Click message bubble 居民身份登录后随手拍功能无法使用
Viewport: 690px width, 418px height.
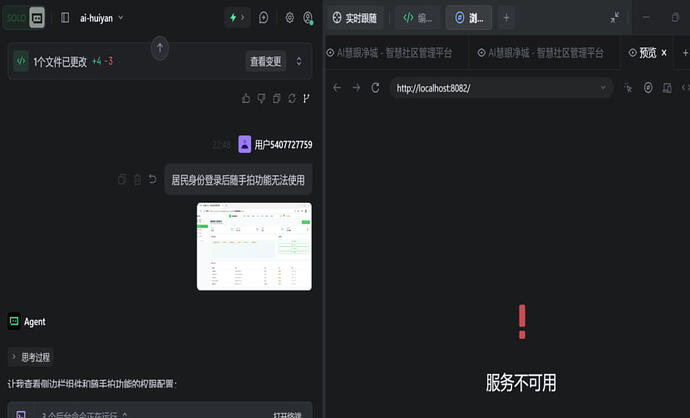click(x=238, y=180)
